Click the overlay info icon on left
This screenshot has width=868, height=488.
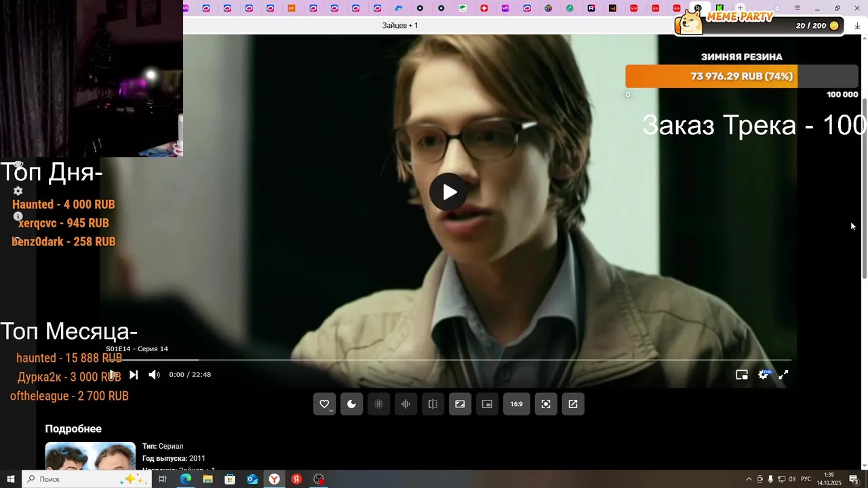(18, 217)
